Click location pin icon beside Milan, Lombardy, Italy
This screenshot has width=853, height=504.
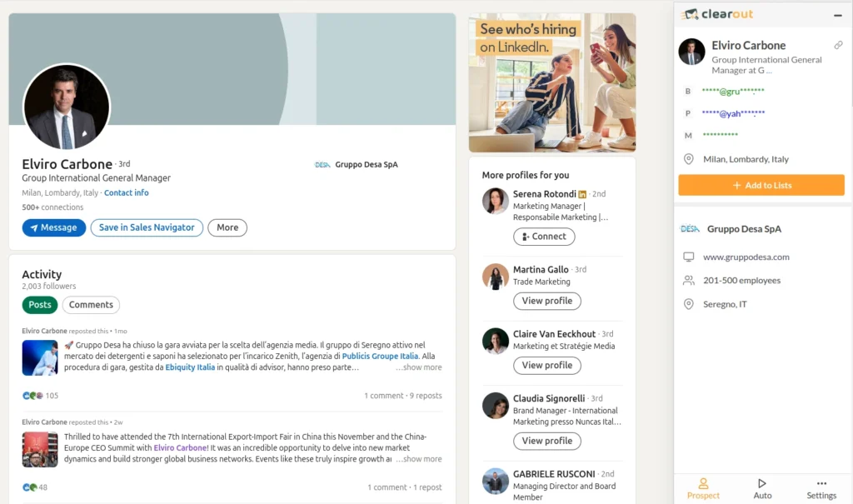coord(688,159)
